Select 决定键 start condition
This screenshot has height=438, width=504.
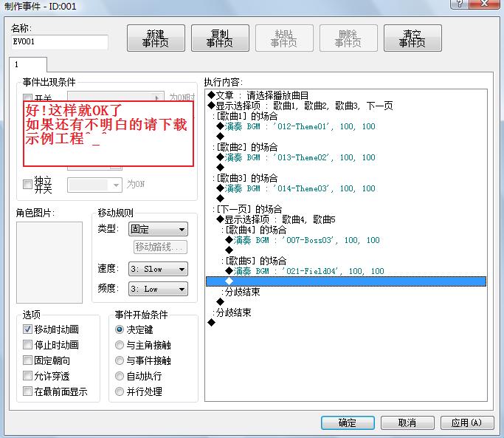120,329
